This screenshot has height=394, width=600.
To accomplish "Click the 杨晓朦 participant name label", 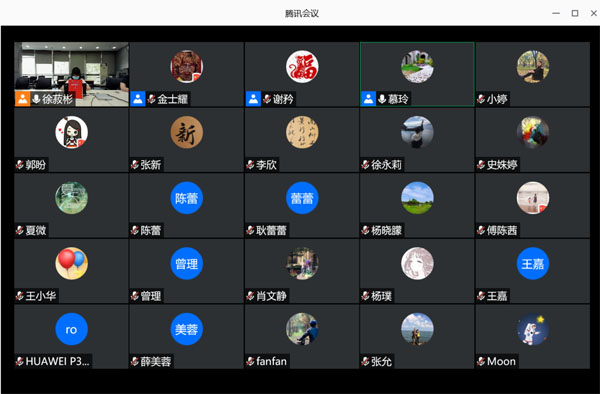I will 386,230.
